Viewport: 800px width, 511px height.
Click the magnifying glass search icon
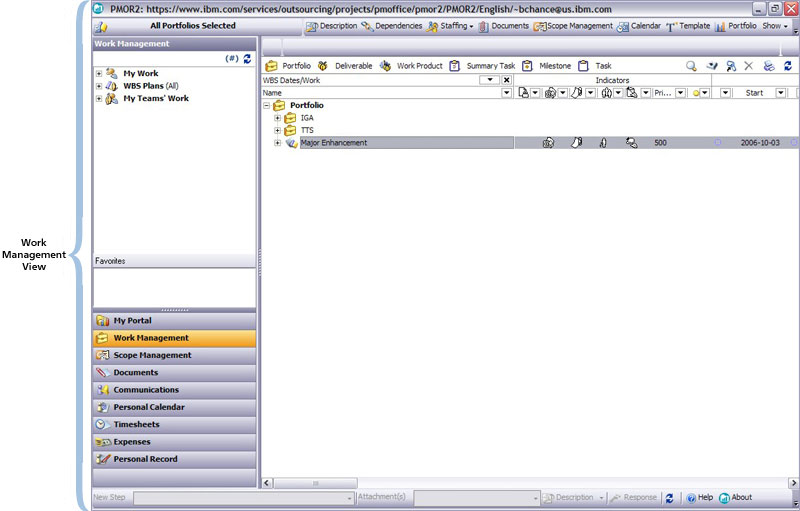coord(691,66)
